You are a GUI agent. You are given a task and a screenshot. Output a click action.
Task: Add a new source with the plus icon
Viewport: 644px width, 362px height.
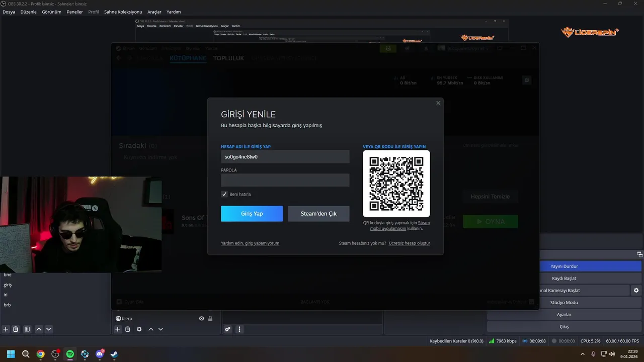[118, 329]
